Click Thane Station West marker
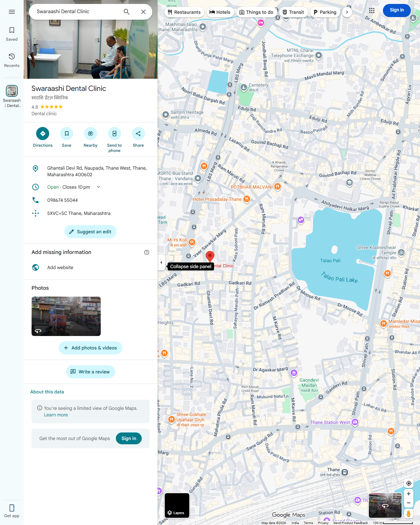This screenshot has width=420, height=525. coord(355,422)
